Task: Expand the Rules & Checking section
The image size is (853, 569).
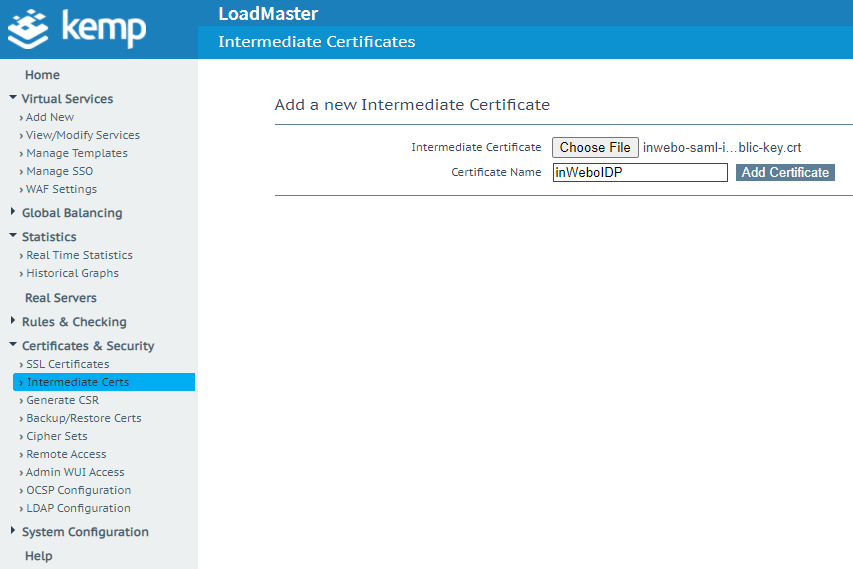Action: (13, 321)
